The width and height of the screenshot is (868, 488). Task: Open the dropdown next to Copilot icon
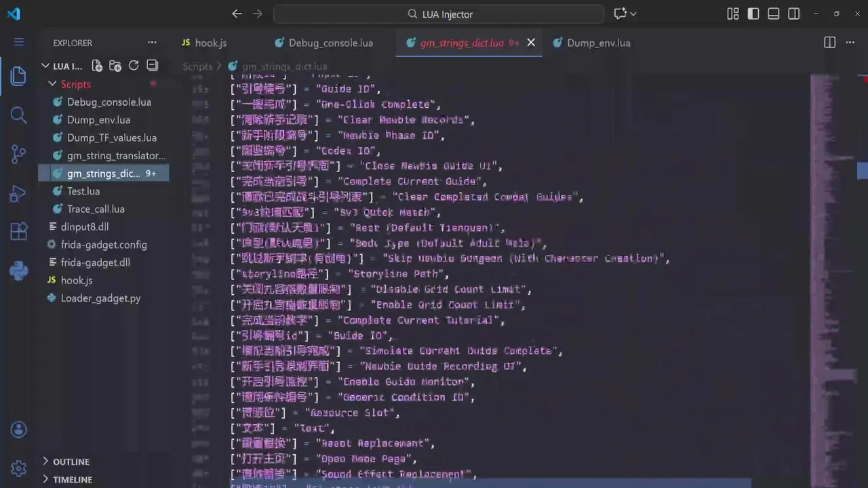coord(633,14)
